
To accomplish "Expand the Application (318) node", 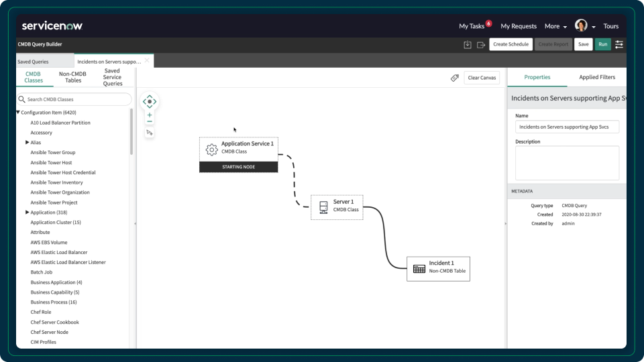I will (x=27, y=213).
